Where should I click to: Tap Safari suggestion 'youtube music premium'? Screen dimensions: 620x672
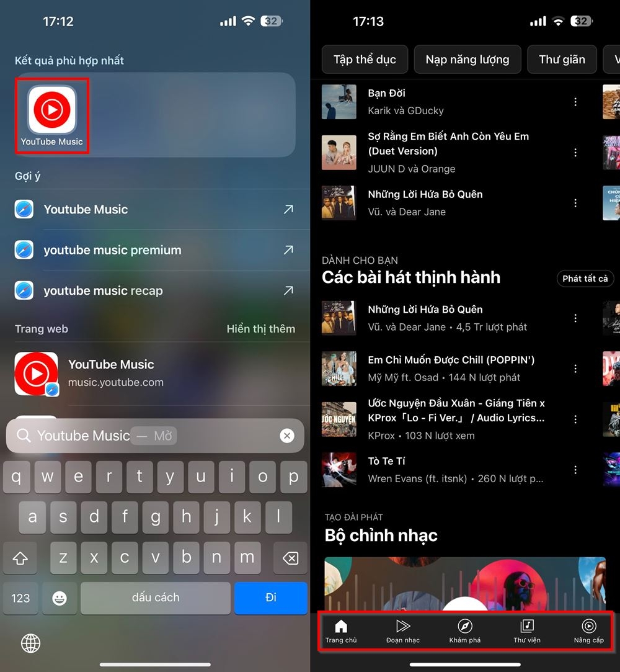point(155,250)
